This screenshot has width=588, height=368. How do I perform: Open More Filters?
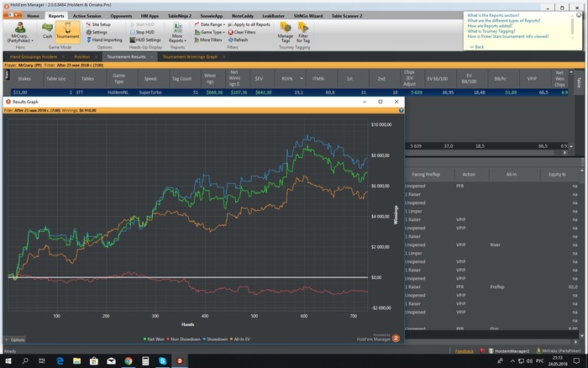coord(208,39)
